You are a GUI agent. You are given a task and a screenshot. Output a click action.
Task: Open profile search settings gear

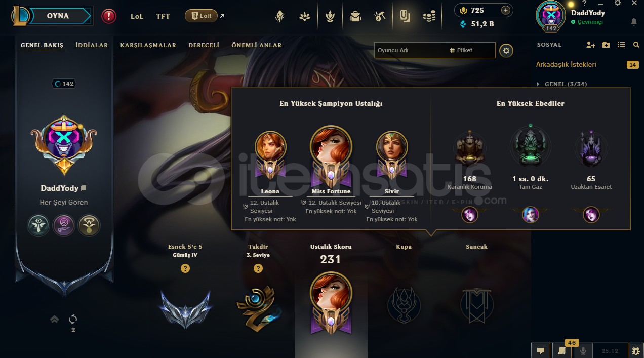506,50
